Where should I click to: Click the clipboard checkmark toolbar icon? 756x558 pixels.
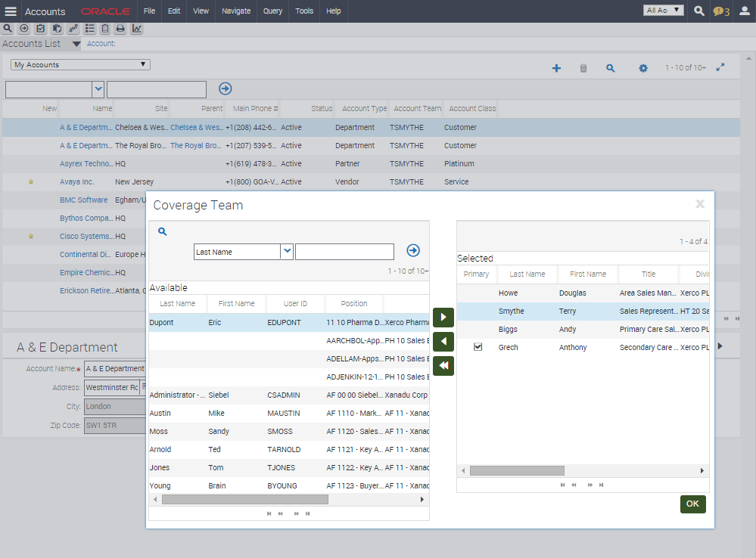(41, 29)
